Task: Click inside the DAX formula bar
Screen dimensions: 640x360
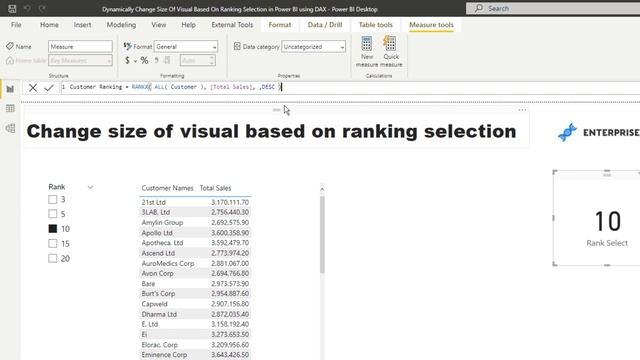Action: click(x=350, y=87)
